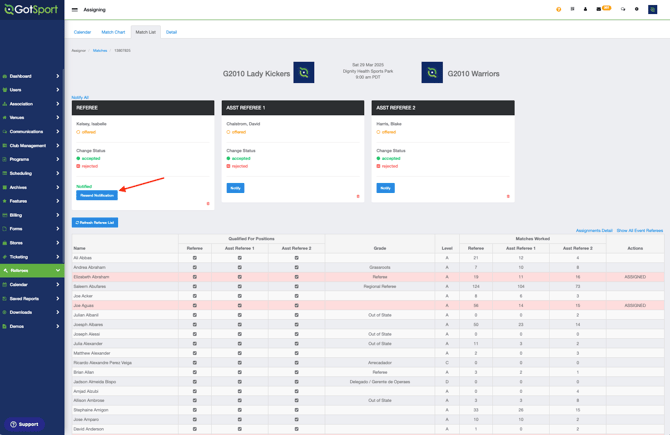Switch to the Match Chart tab
The width and height of the screenshot is (670, 435).
113,32
